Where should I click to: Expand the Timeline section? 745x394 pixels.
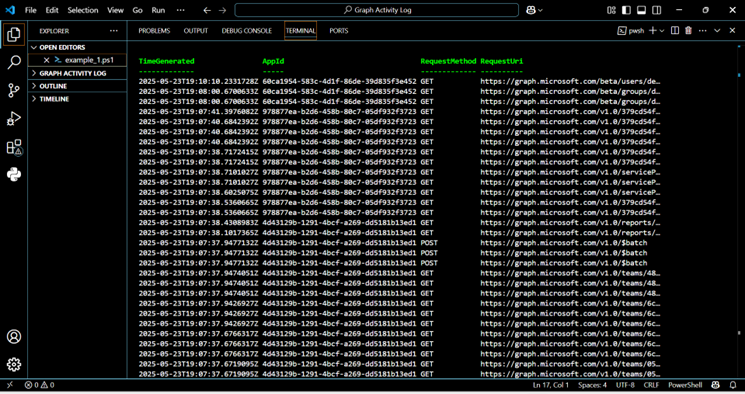tap(77, 99)
